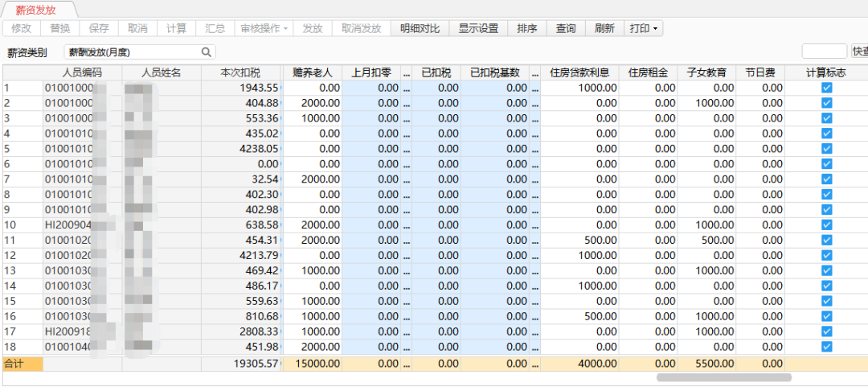
Task: Toggle 计算标志 checkbox in row 10
Action: [x=826, y=225]
